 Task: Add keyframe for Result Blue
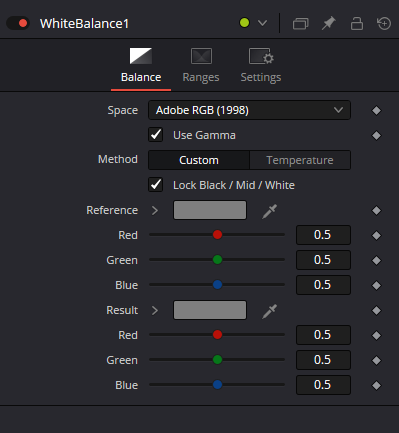coord(376,385)
